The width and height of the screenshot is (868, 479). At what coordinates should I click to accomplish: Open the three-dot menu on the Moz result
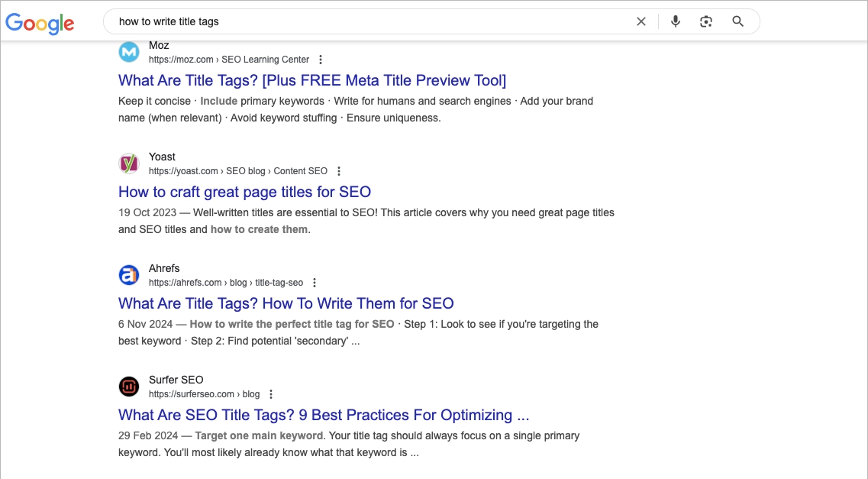(320, 59)
